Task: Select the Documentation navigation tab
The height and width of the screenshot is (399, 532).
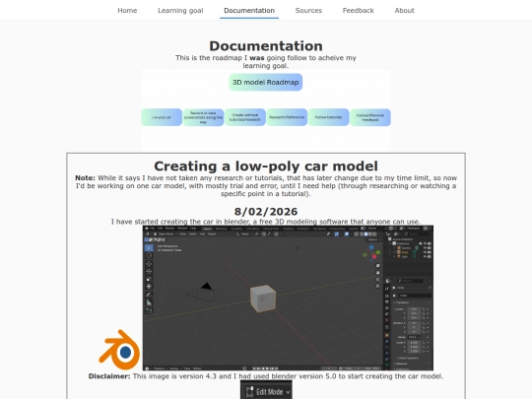Action: [x=249, y=11]
